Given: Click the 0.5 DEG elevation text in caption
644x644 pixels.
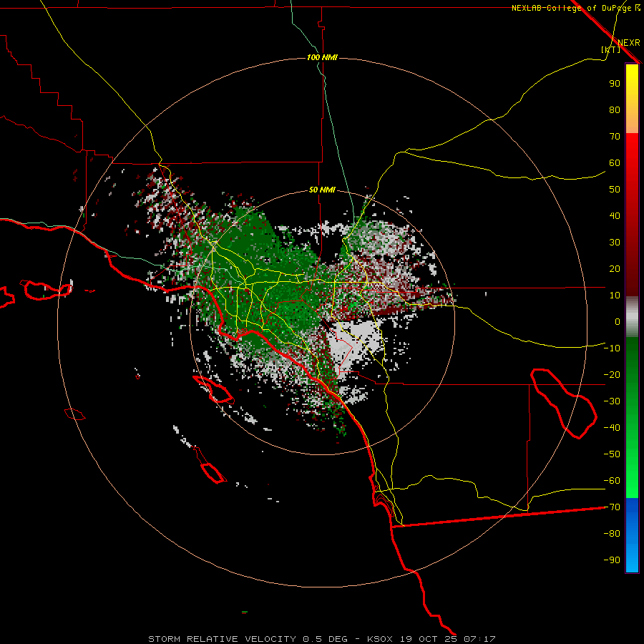Looking at the screenshot, I should point(326,639).
